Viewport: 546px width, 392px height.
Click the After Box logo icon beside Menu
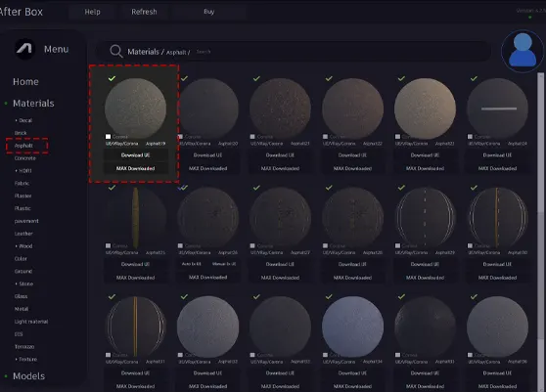25,49
